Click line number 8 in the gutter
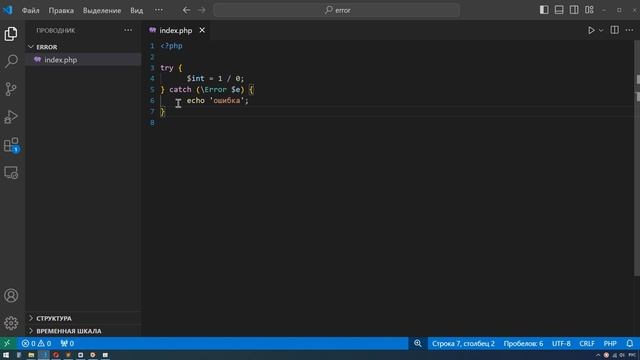This screenshot has width=640, height=360. click(x=152, y=122)
